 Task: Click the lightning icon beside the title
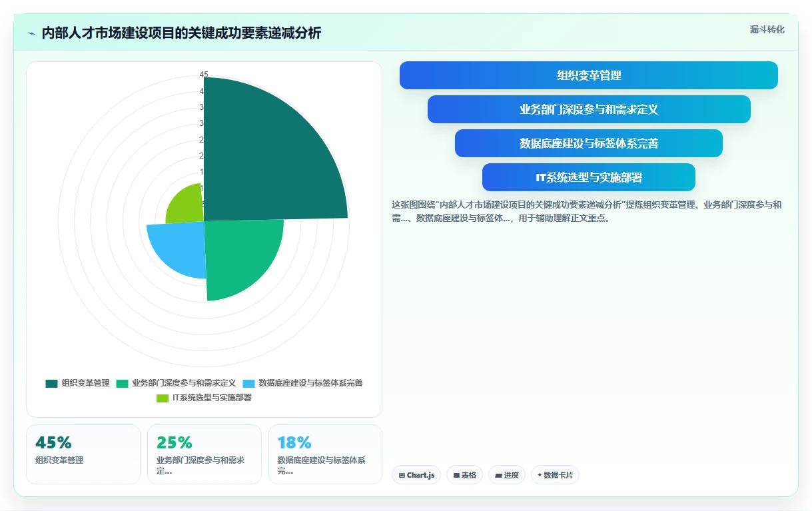pyautogui.click(x=31, y=33)
